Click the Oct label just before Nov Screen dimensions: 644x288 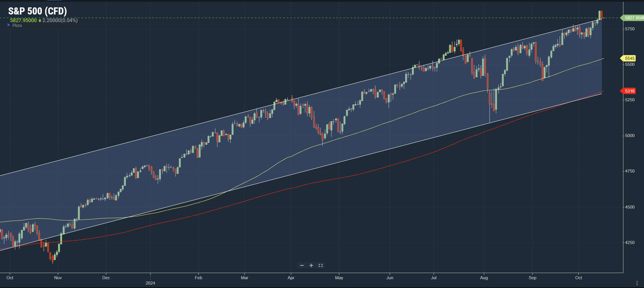[10, 278]
